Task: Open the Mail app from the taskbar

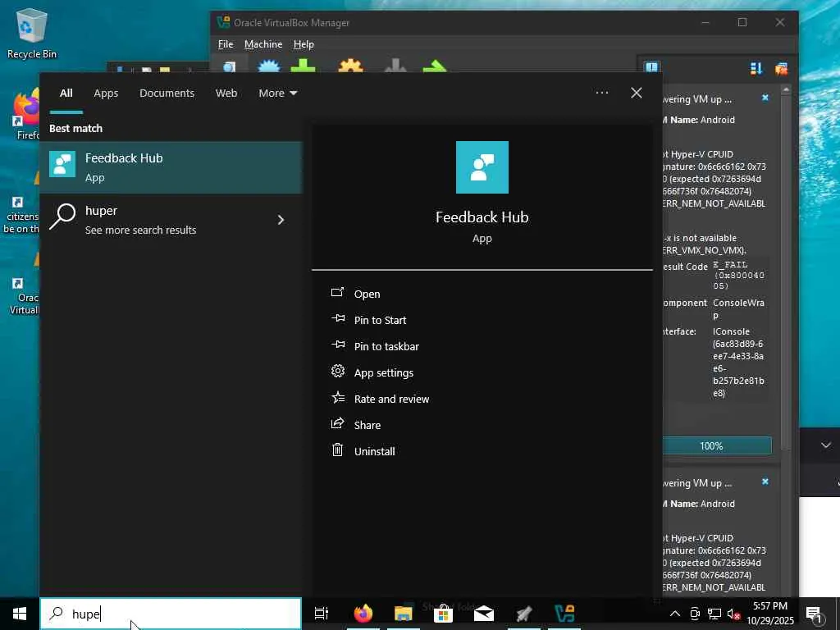Action: (x=484, y=614)
